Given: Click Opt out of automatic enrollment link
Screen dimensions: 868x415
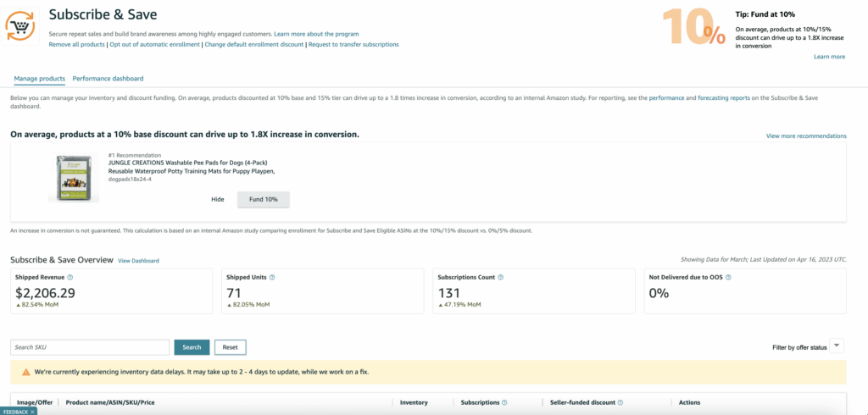Looking at the screenshot, I should [x=154, y=44].
